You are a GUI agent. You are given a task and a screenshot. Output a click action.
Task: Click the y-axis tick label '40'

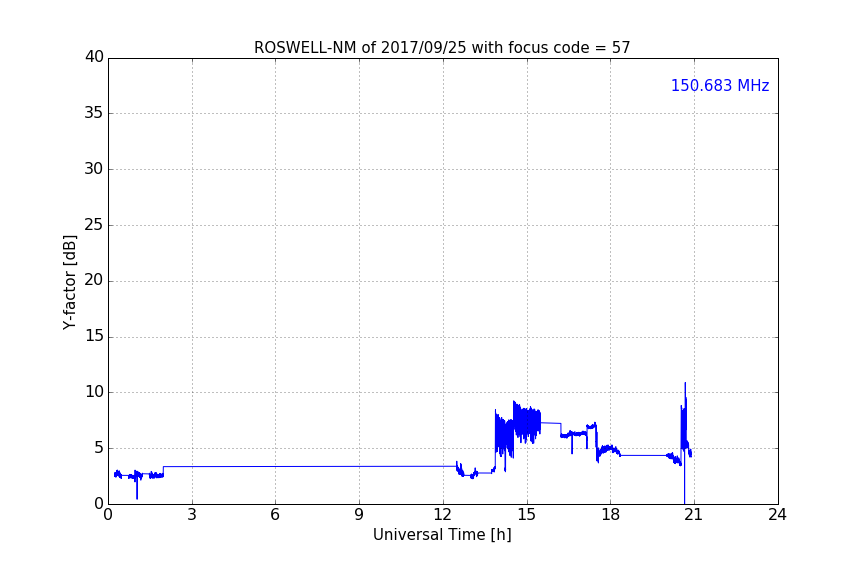pyautogui.click(x=94, y=57)
